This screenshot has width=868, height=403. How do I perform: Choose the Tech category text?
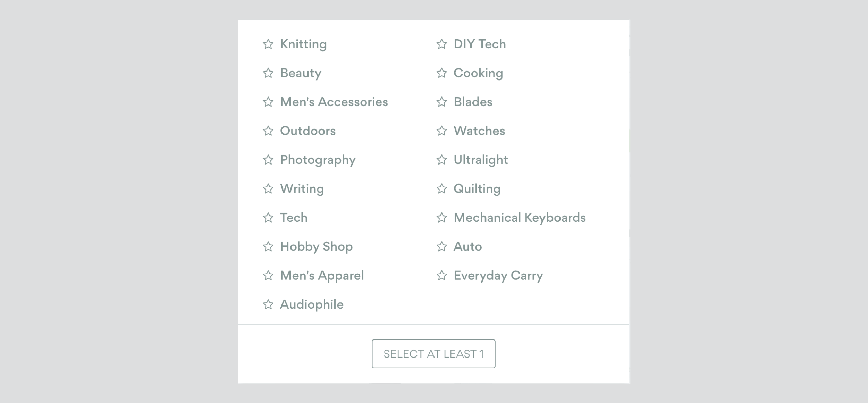pos(294,218)
